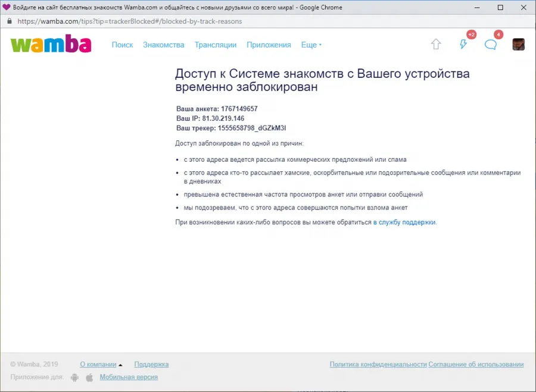Viewport: 536px width, 392px height.
Task: Click the user profile avatar
Action: [518, 45]
